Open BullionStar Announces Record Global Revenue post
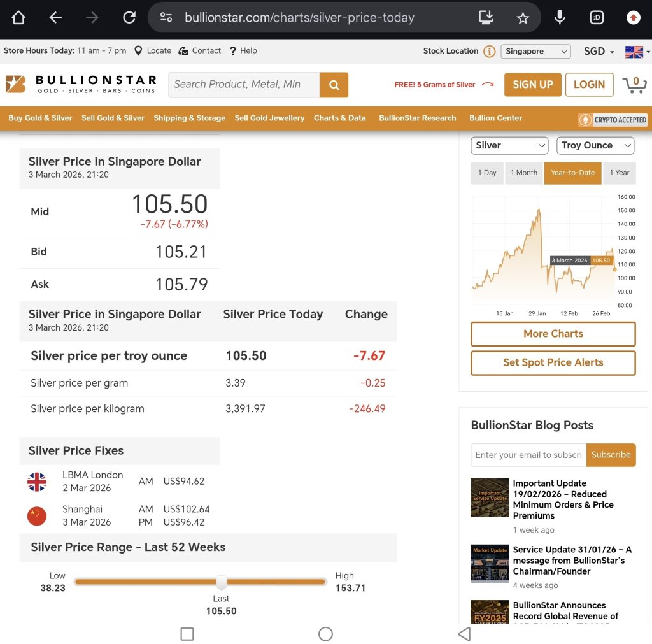 pyautogui.click(x=565, y=611)
